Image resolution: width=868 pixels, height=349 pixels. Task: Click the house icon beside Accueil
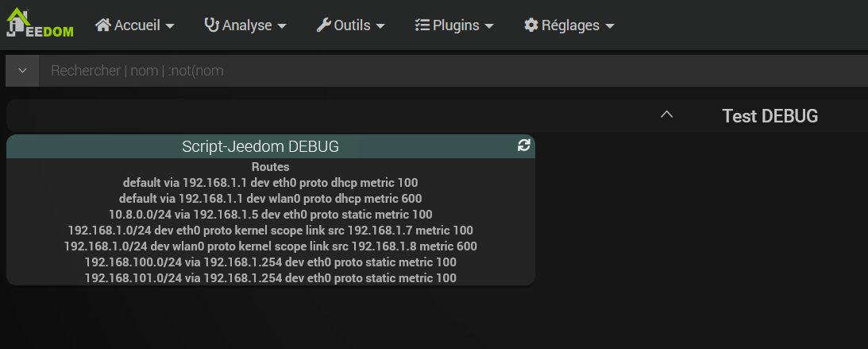click(x=102, y=25)
